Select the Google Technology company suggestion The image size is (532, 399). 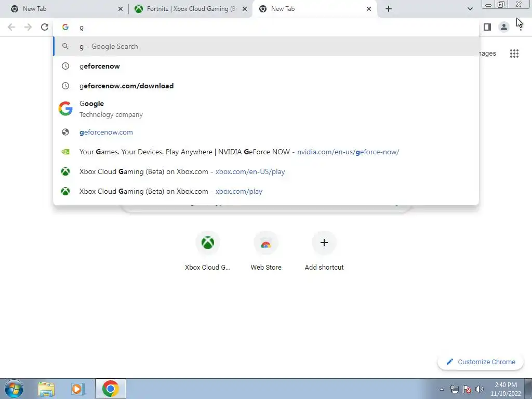click(x=266, y=109)
